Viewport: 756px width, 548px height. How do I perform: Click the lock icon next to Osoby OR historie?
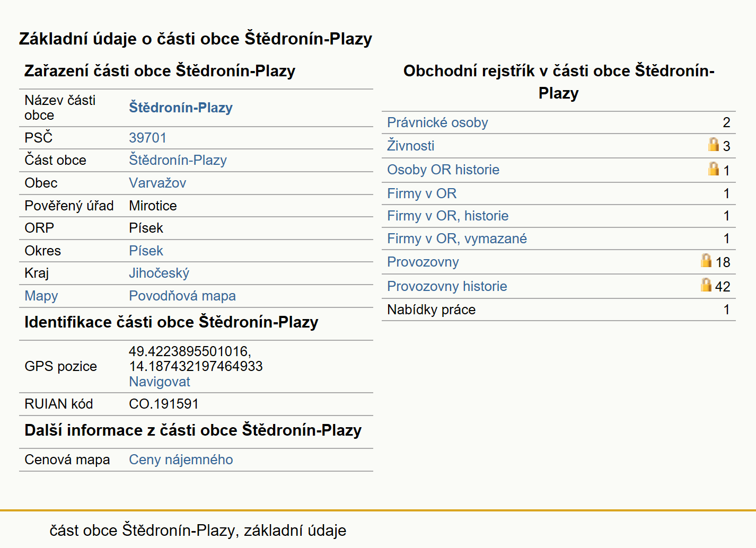714,169
